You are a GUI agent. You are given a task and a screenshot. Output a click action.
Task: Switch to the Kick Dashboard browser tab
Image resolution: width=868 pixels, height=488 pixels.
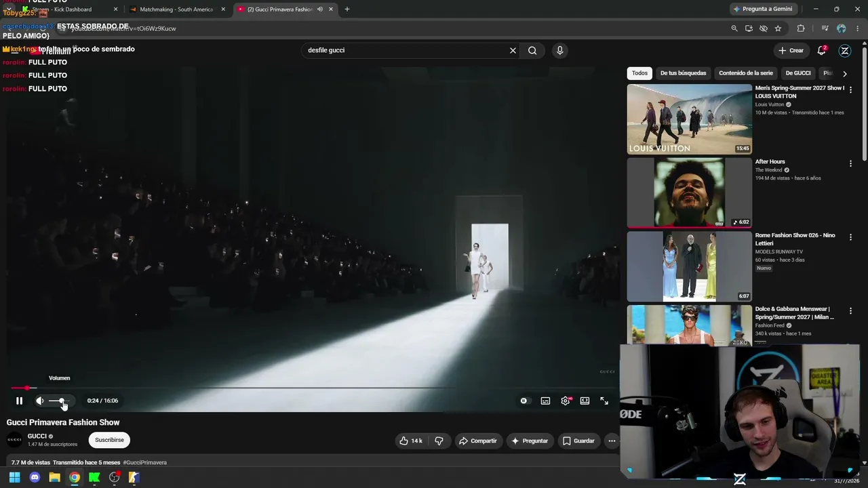69,9
